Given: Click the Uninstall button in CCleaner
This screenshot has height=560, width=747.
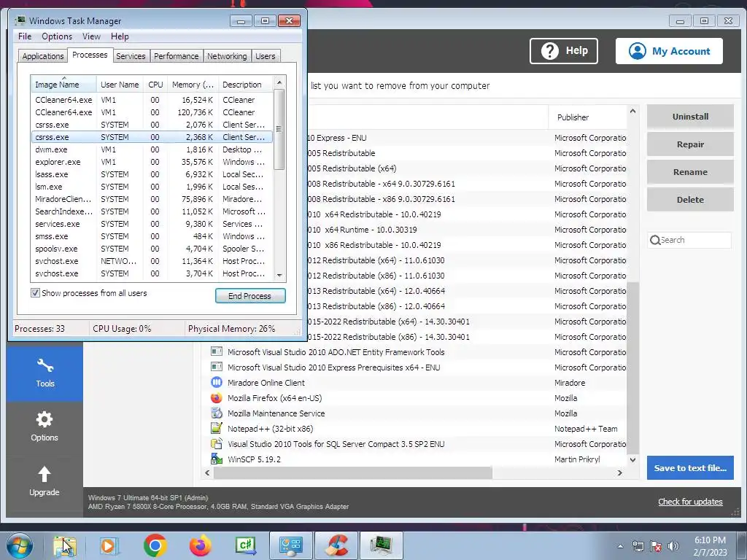Looking at the screenshot, I should 690,117.
